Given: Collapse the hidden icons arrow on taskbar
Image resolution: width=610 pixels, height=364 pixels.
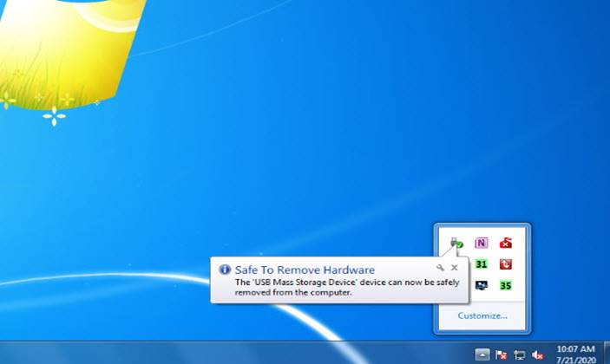Looking at the screenshot, I should pos(482,354).
